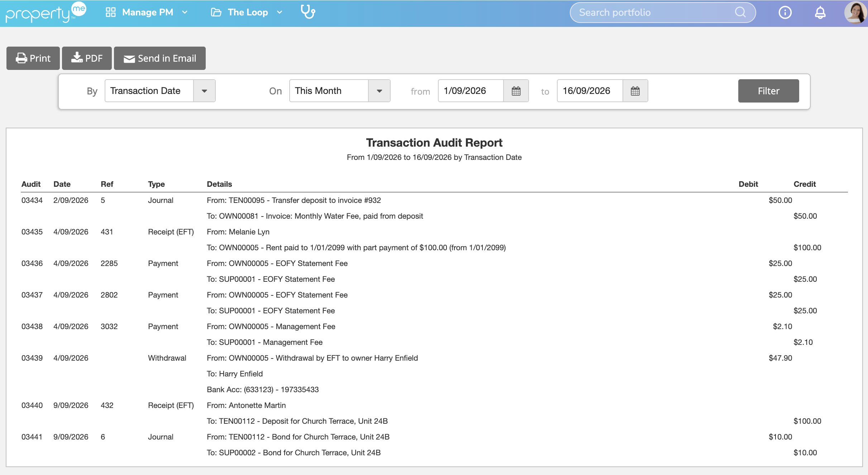Click 'From: Antonette Martin' detail line
This screenshot has height=475, width=868.
246,405
